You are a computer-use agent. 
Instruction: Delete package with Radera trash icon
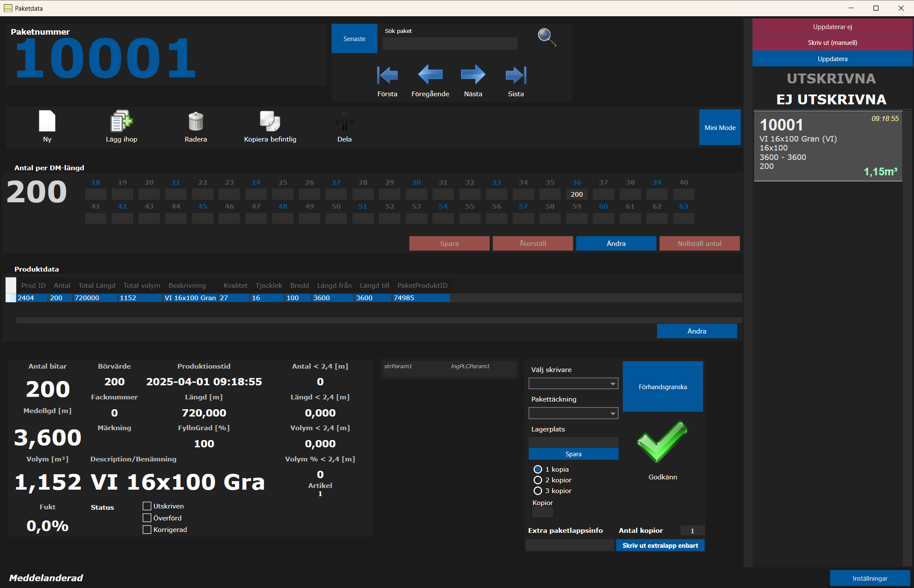195,121
